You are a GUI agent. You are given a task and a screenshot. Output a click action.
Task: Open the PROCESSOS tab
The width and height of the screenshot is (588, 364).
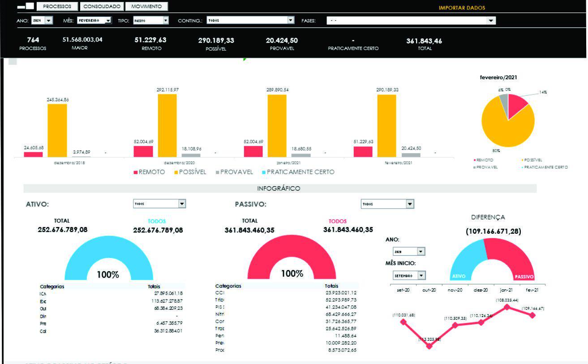pyautogui.click(x=57, y=7)
